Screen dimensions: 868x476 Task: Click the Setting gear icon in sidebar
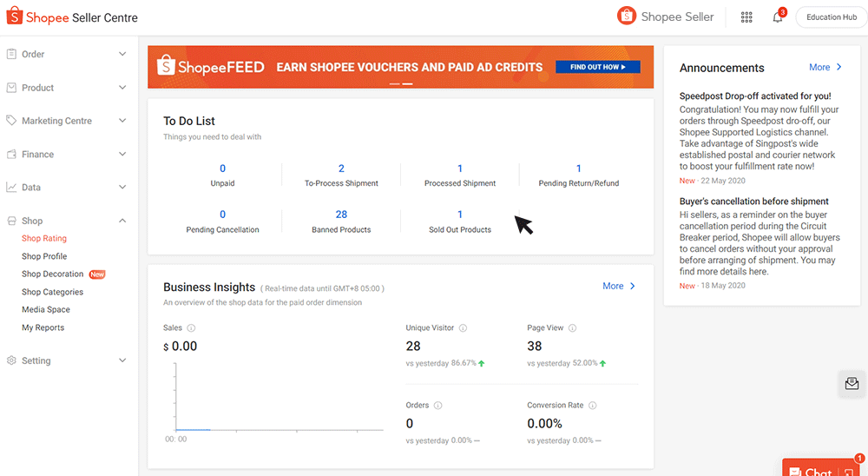[x=11, y=360]
